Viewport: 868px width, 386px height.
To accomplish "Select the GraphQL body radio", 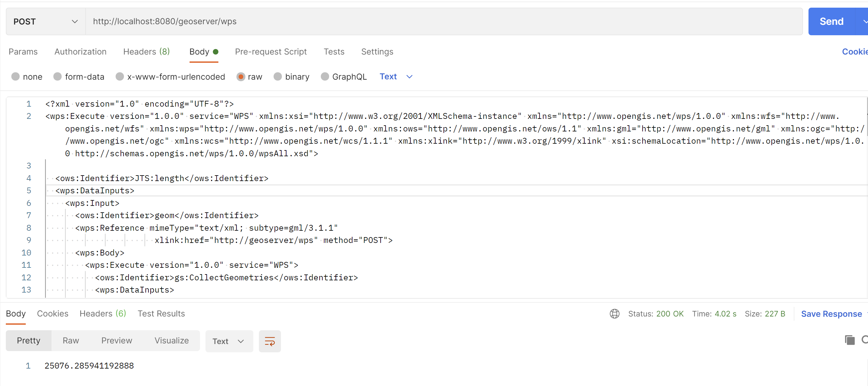I will pyautogui.click(x=325, y=77).
